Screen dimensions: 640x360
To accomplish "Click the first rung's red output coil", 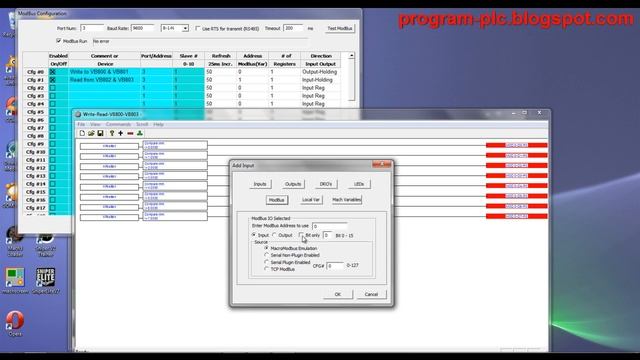I will 516,145.
